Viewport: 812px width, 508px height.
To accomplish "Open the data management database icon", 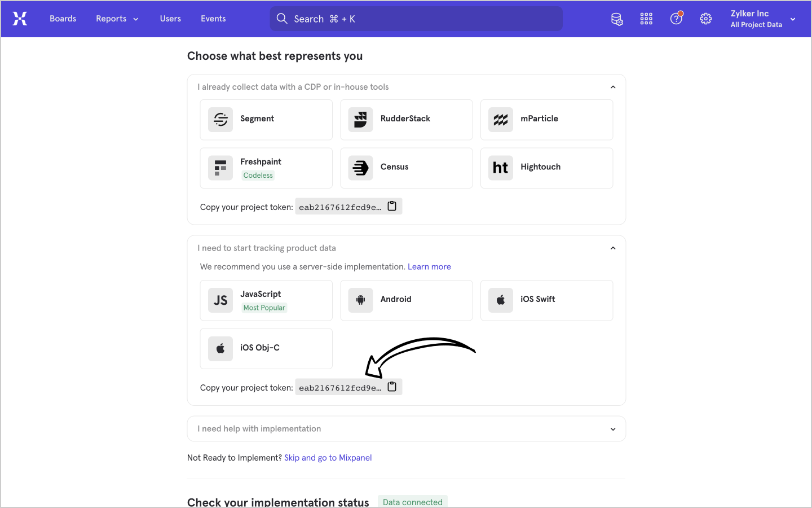I will pyautogui.click(x=617, y=19).
